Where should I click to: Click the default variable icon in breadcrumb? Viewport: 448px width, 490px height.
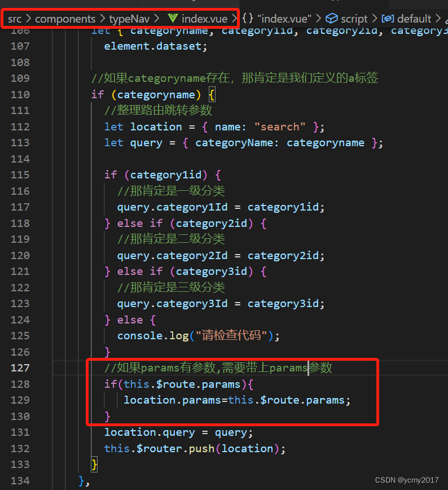pos(388,19)
